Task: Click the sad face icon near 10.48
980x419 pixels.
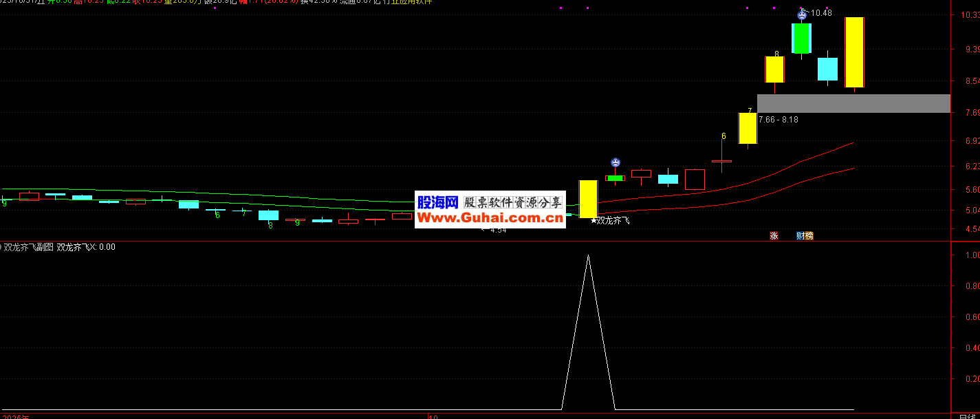Action: click(802, 14)
